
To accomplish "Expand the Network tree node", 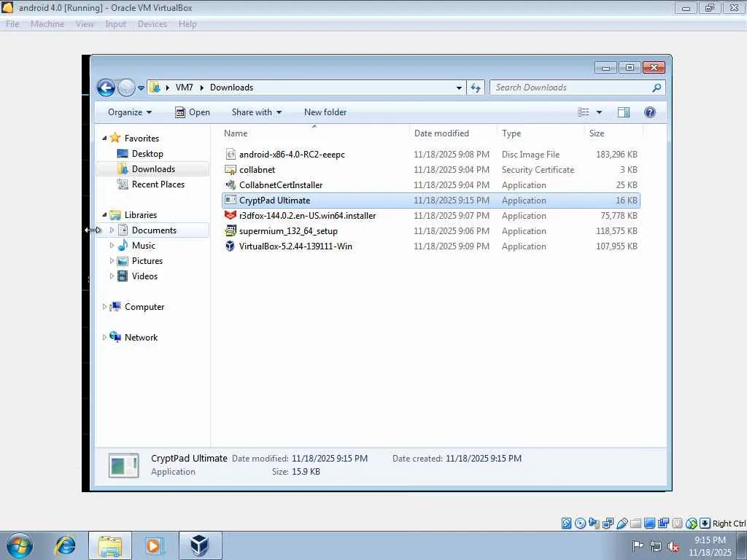I will click(x=104, y=337).
